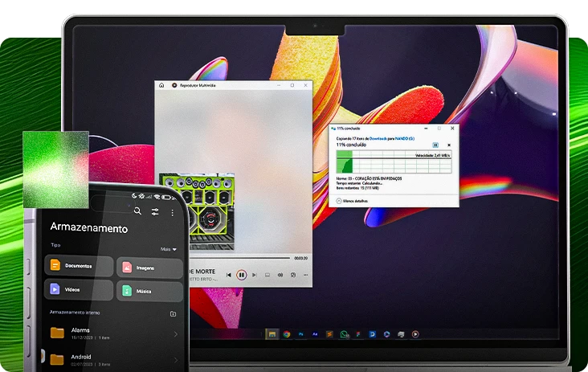The width and height of the screenshot is (588, 372).
Task: Open WhatsApp from the taskbar
Action: tap(344, 333)
